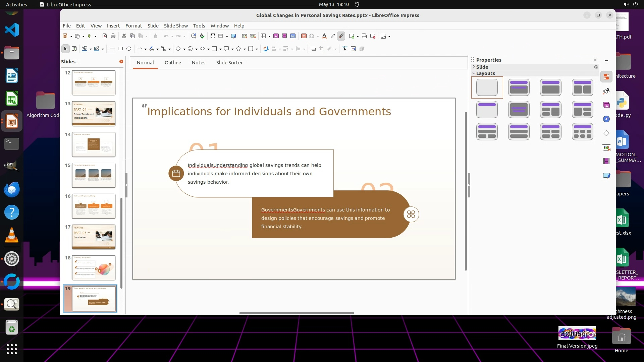Open the sidebar Gallery deck
This screenshot has width=644, height=362.
(x=606, y=105)
